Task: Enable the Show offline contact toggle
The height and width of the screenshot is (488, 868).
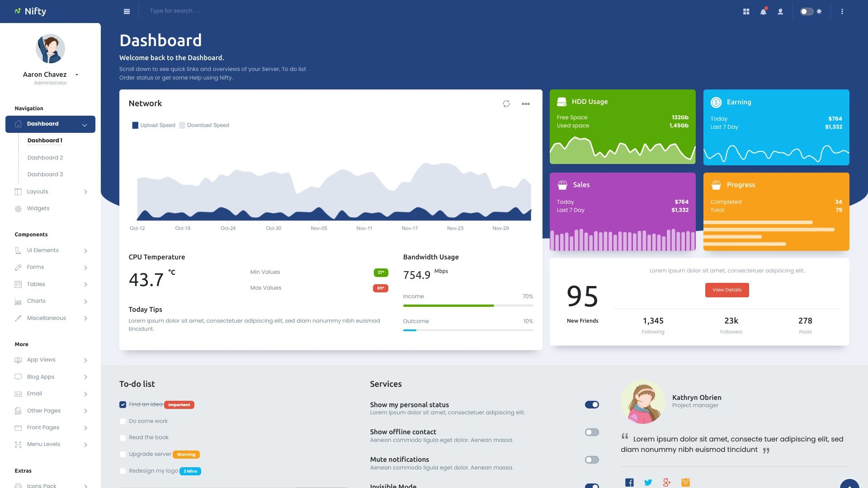Action: click(x=592, y=432)
